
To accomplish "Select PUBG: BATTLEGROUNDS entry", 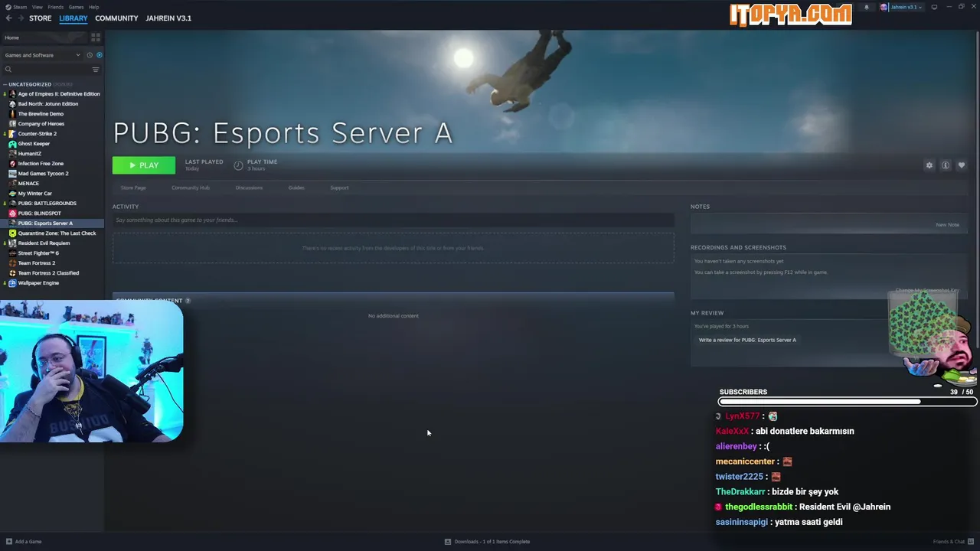I will 47,204.
